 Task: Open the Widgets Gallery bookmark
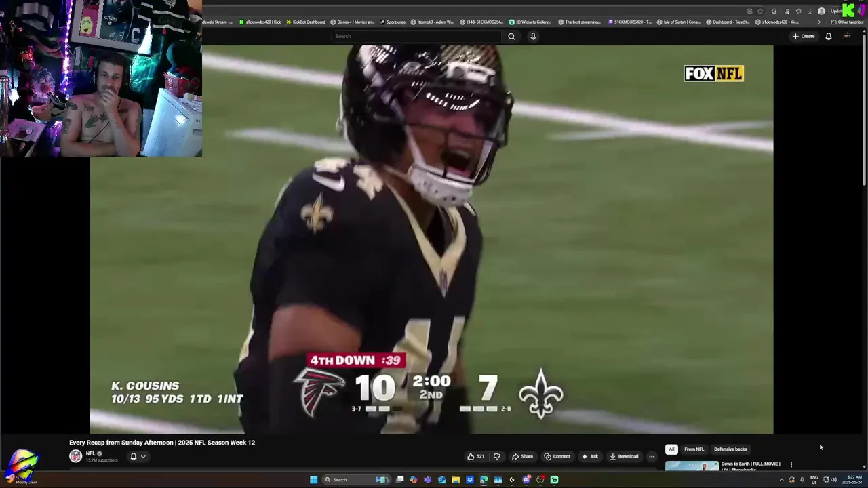[x=530, y=22]
